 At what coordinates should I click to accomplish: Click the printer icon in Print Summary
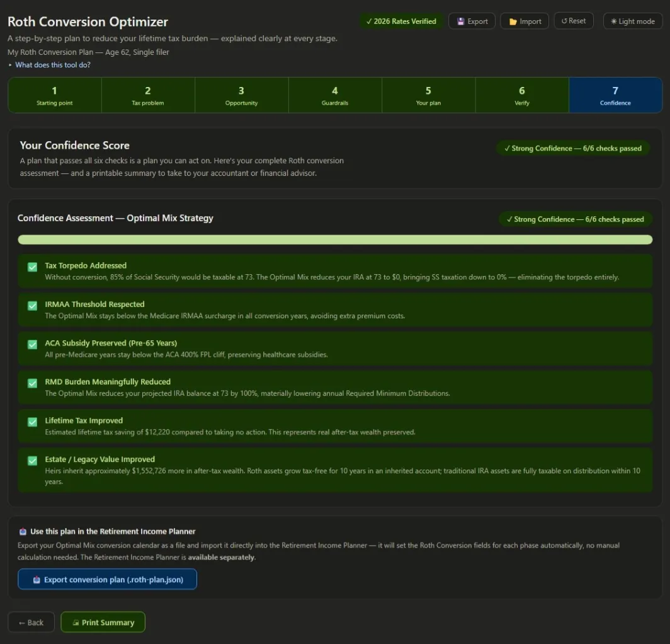tap(76, 623)
